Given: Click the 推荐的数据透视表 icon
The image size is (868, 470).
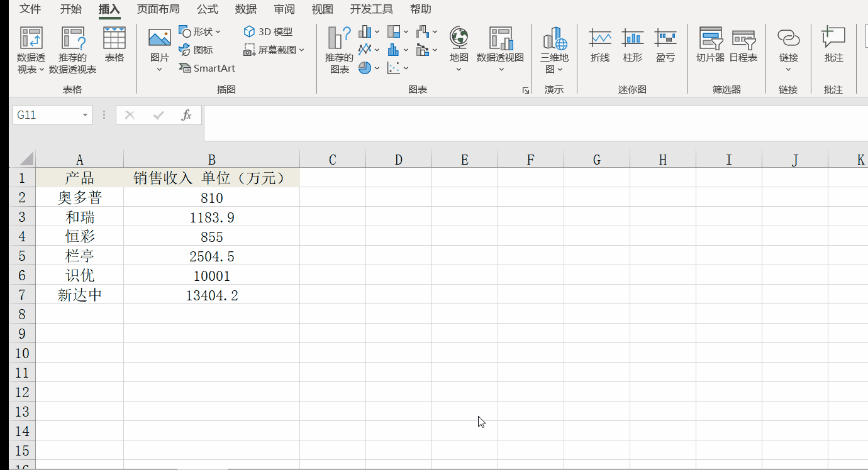Looking at the screenshot, I should [x=72, y=39].
